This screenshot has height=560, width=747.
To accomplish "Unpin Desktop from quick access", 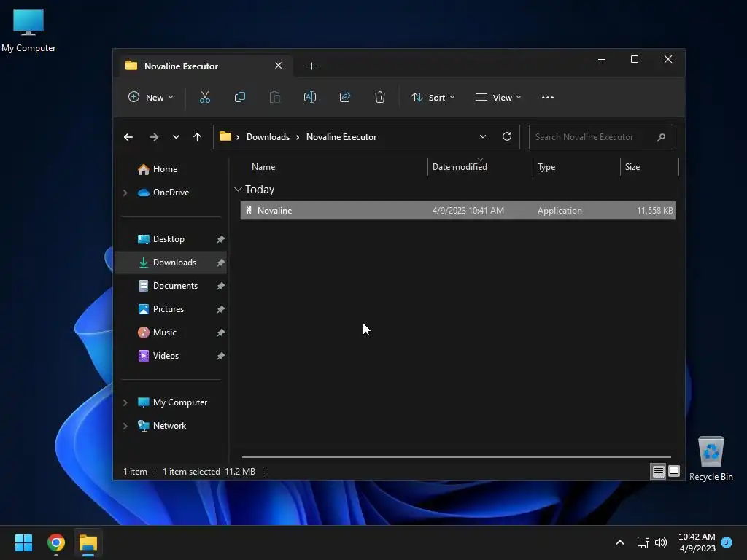I will [220, 239].
